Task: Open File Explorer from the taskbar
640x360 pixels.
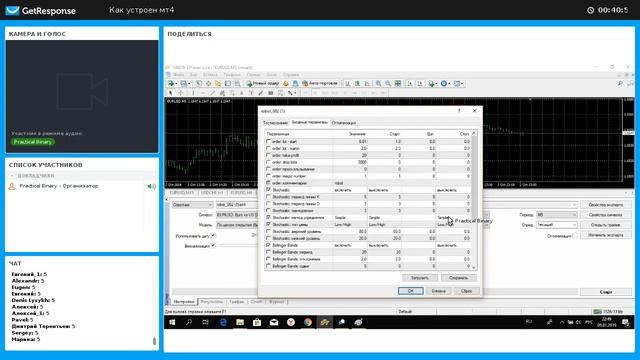Action: pyautogui.click(x=240, y=322)
